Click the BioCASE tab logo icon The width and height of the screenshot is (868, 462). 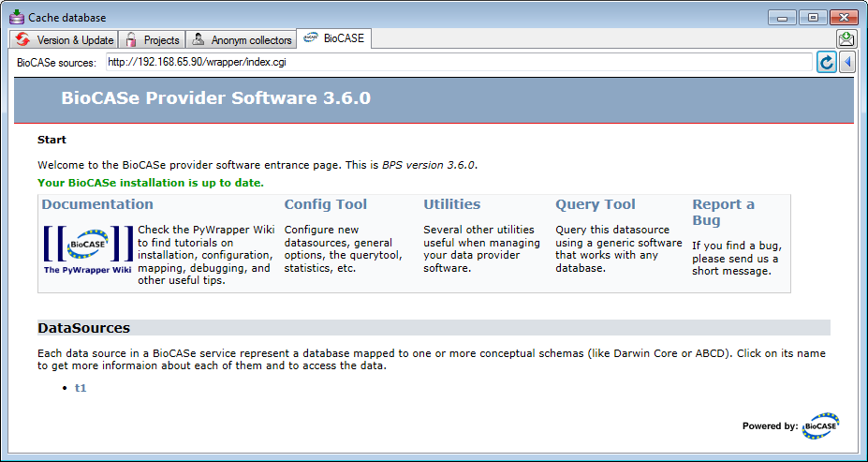pyautogui.click(x=311, y=38)
